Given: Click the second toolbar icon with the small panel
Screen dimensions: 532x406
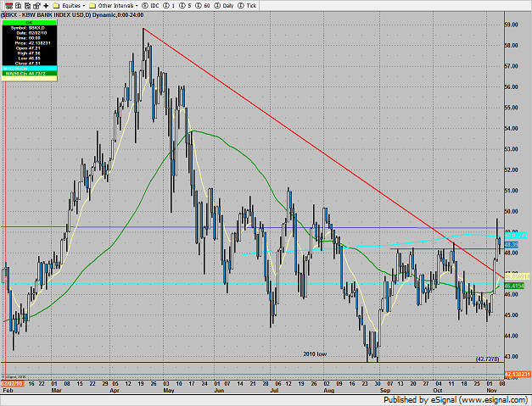Looking at the screenshot, I should tap(19, 5).
